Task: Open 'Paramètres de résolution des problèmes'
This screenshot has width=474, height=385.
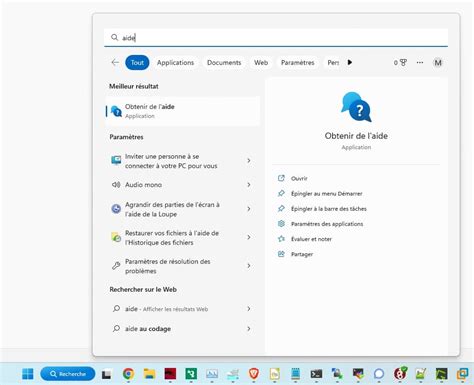Action: pos(182,266)
